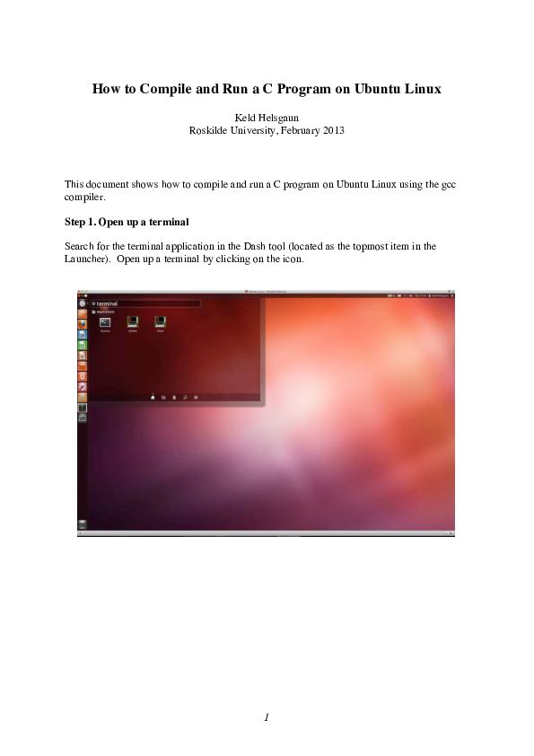Image resolution: width=534 pixels, height=756 pixels.
Task: Click the Terminal application icon in Dash
Action: click(105, 322)
